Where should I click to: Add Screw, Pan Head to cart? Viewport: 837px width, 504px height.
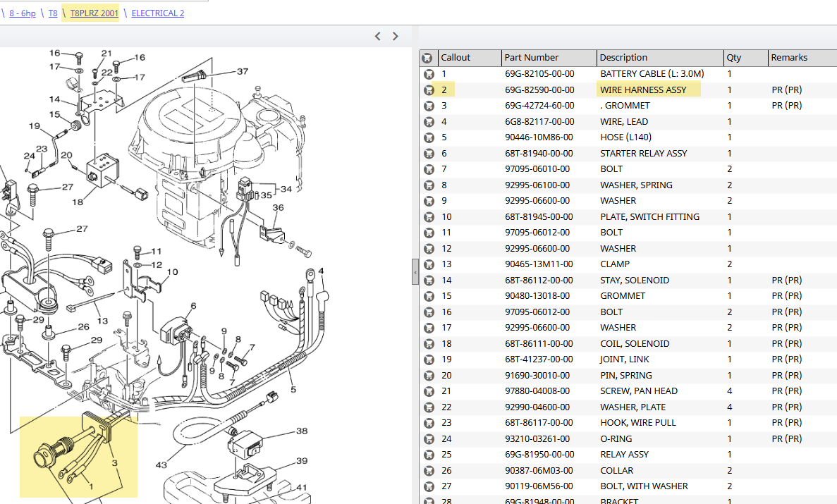click(x=429, y=391)
